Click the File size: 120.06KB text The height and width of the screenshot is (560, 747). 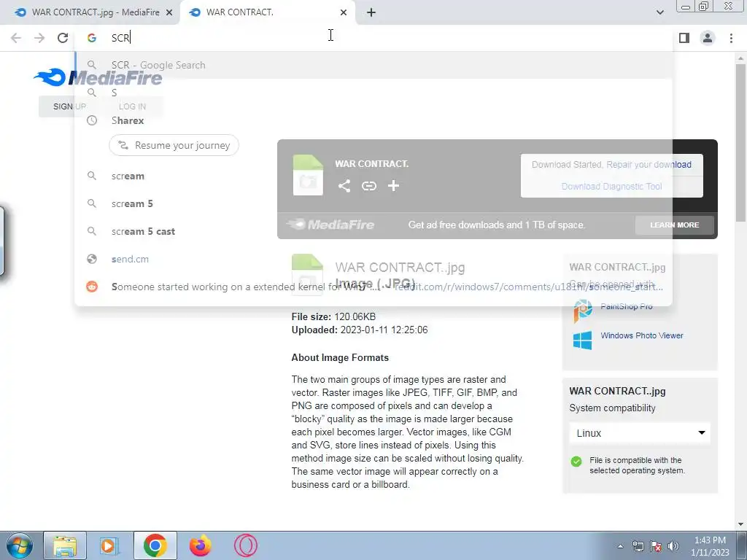(x=333, y=316)
